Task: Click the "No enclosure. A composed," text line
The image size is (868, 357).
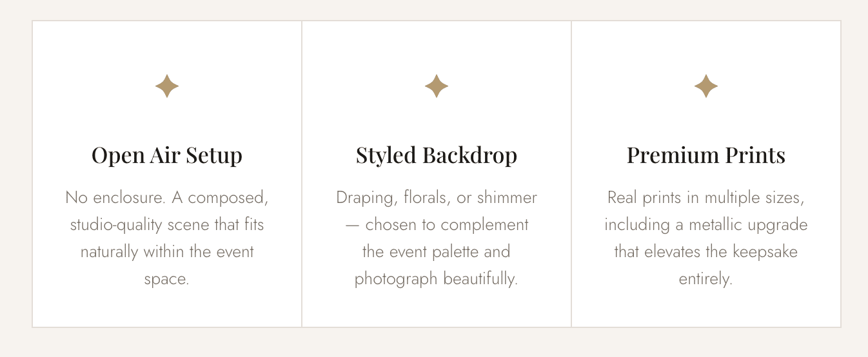Action: click(x=167, y=198)
